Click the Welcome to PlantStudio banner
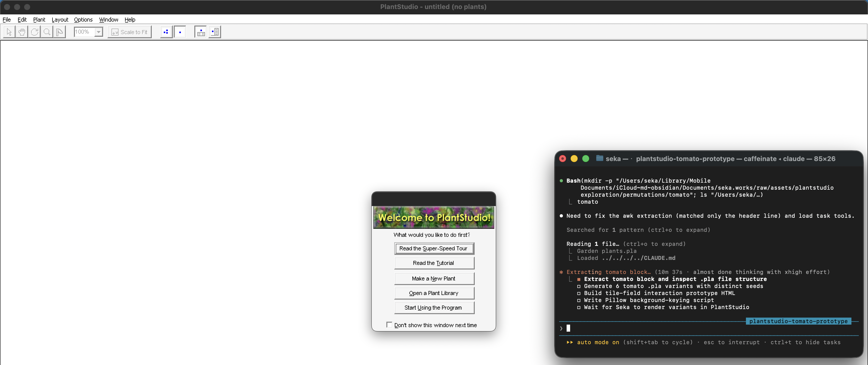 point(434,217)
